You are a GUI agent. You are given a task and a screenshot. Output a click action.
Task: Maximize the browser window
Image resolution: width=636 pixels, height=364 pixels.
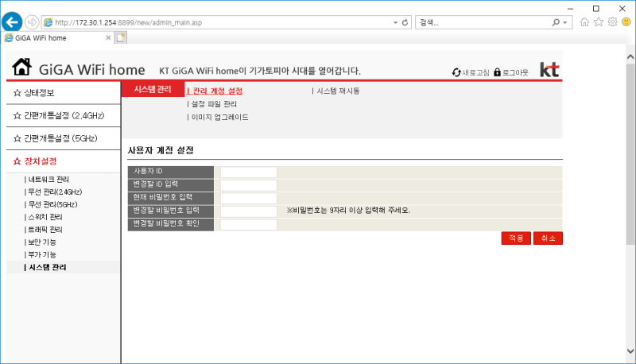pos(595,9)
